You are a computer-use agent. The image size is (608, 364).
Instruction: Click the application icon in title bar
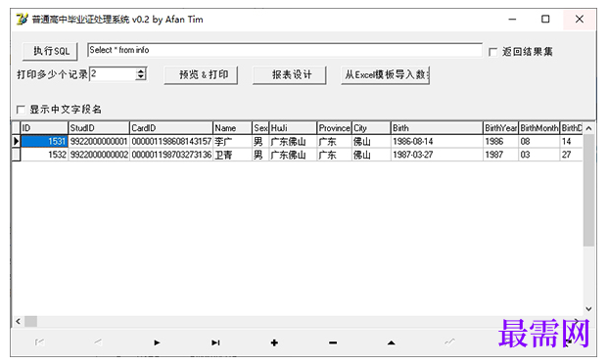click(x=22, y=19)
